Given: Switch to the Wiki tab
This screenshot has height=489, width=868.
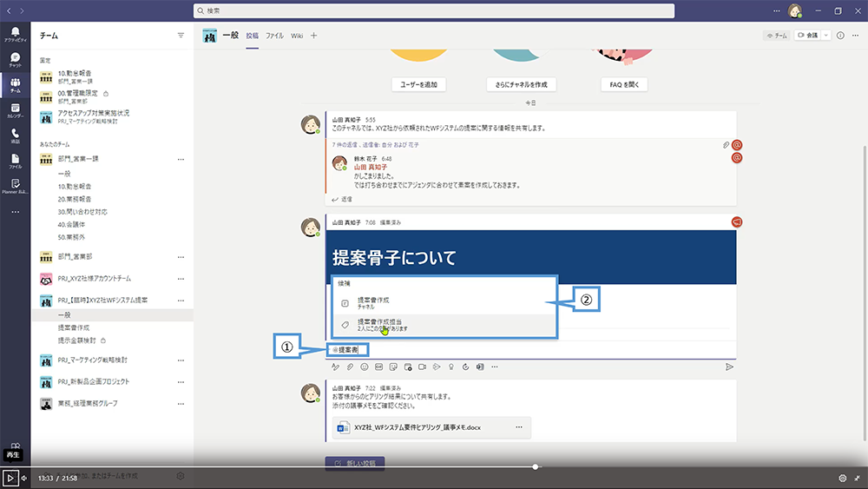Looking at the screenshot, I should 297,36.
